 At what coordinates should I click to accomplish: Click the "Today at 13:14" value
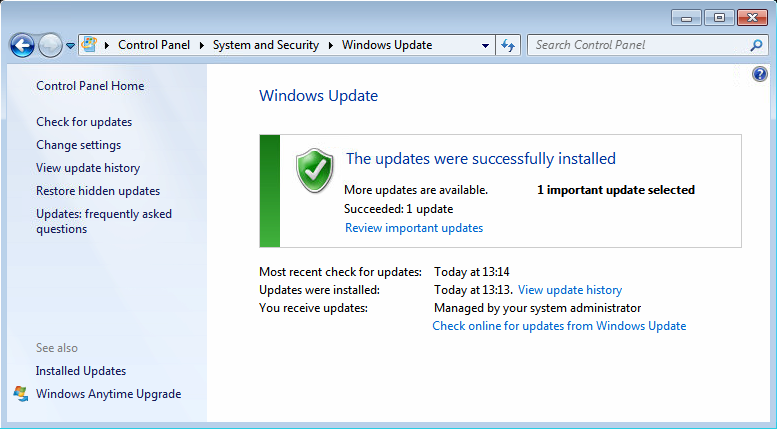pos(472,272)
